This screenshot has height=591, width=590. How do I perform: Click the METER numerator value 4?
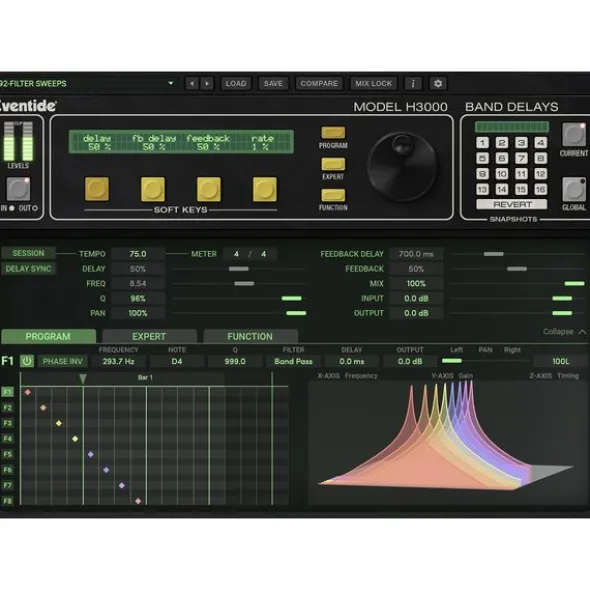pyautogui.click(x=236, y=254)
